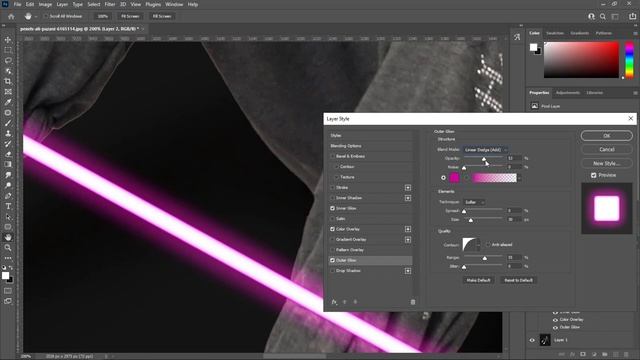640x360 pixels.
Task: Select the Path Selection tool
Action: pyautogui.click(x=8, y=217)
